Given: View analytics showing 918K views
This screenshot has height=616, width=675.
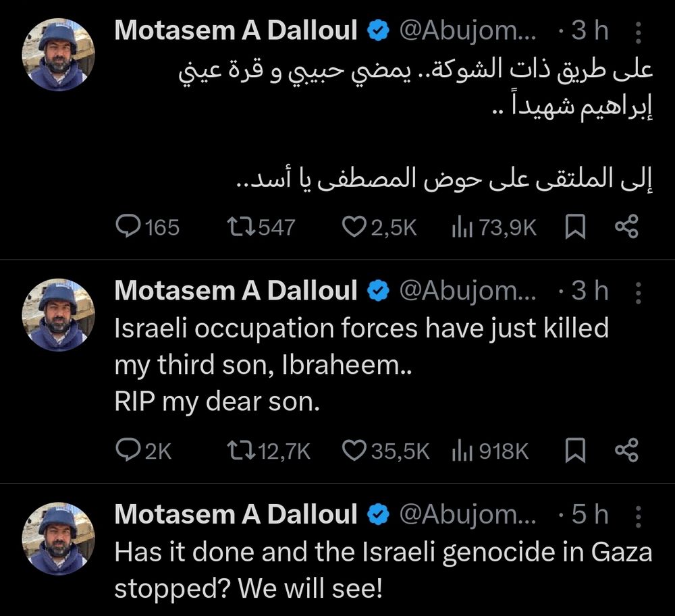Looking at the screenshot, I should coord(460,451).
